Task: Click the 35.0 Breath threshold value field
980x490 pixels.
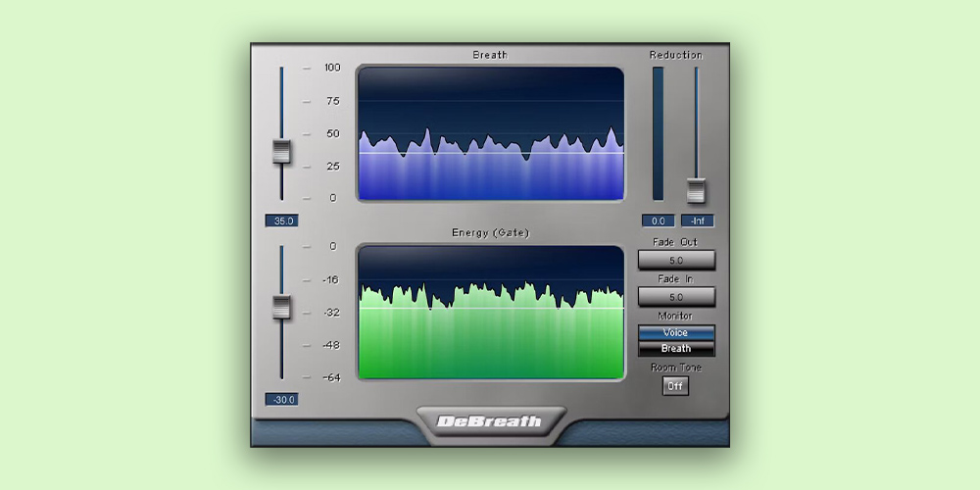Action: (x=281, y=221)
